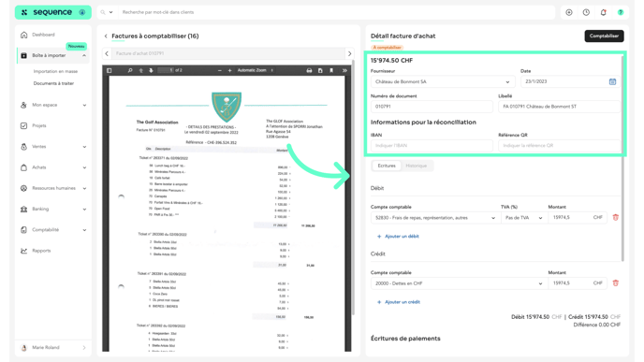Open the Fournisseur dropdown
Image resolution: width=644 pixels, height=362 pixels.
[x=443, y=81]
